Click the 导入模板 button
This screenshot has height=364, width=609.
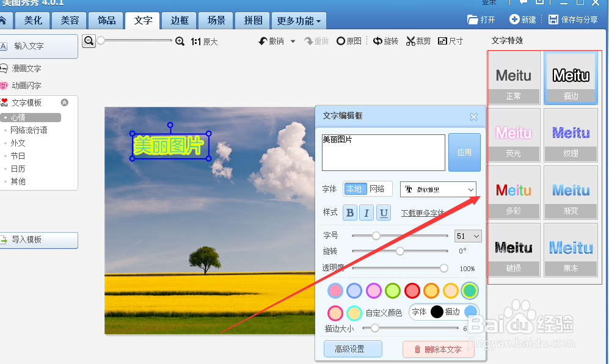[38, 240]
